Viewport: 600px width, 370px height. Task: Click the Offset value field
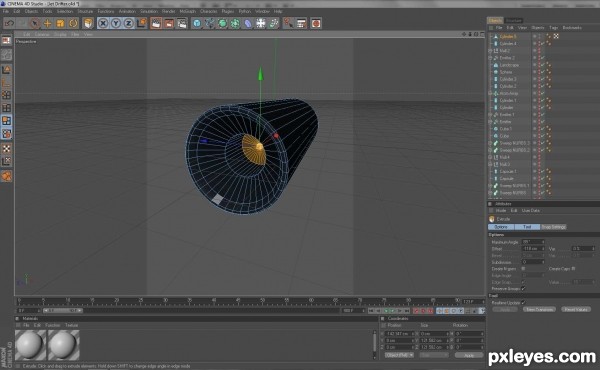pyautogui.click(x=533, y=249)
